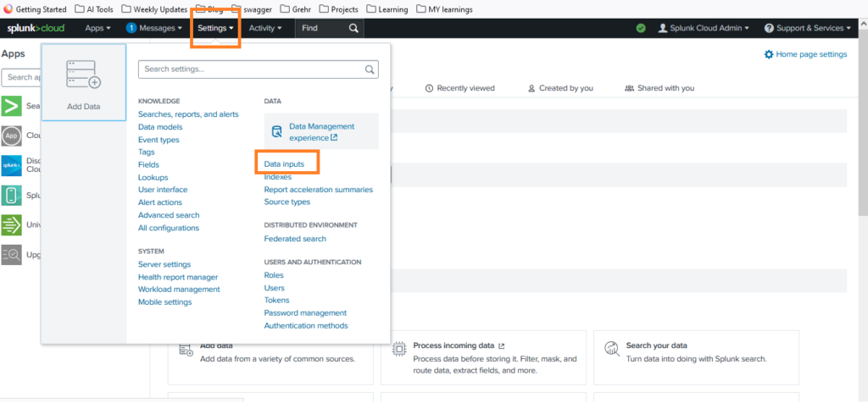Click the Universal Forwarder green arrow icon

[x=12, y=224]
